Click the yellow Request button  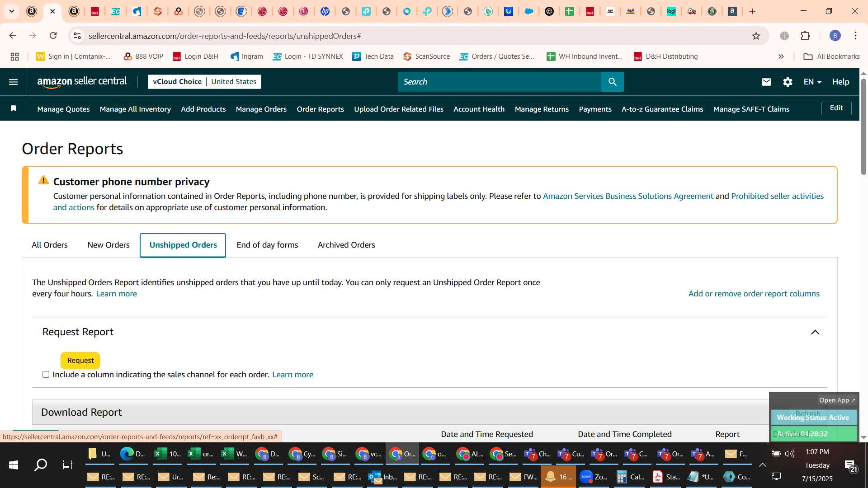tap(80, 360)
